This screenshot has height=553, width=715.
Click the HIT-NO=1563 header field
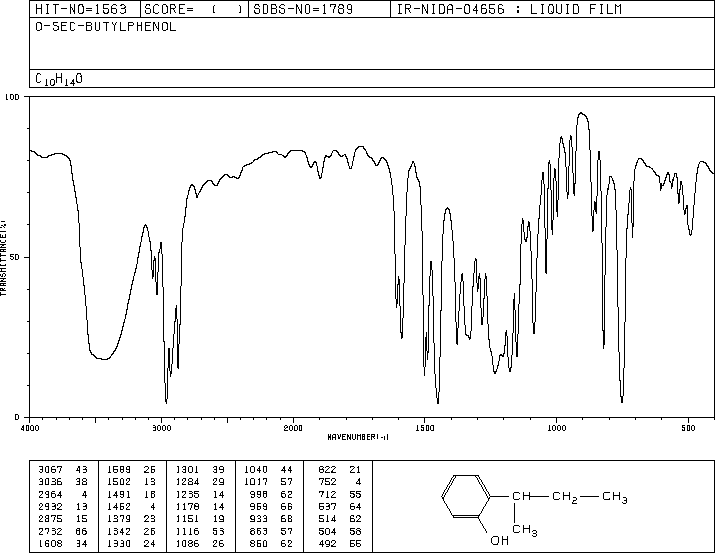[x=85, y=9]
